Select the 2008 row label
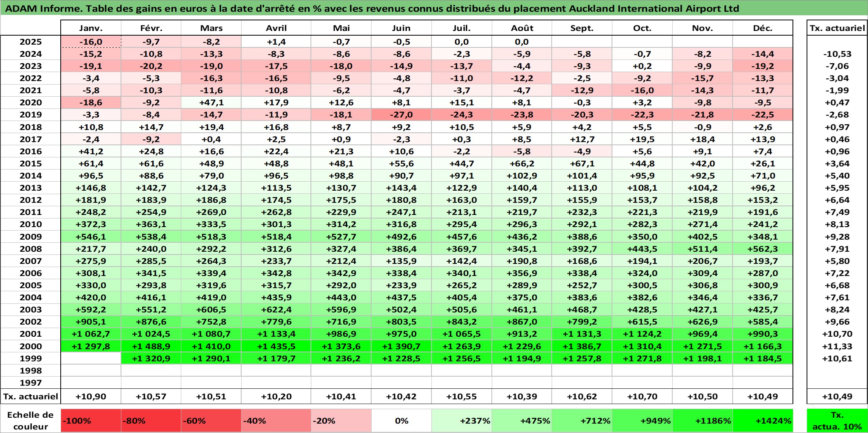The width and height of the screenshot is (868, 433). coord(31,249)
